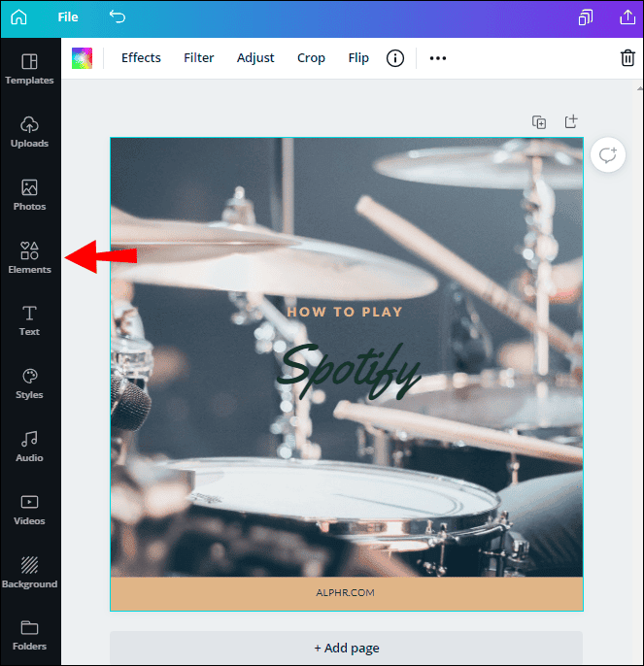
Task: Open the Styles panel
Action: (29, 384)
